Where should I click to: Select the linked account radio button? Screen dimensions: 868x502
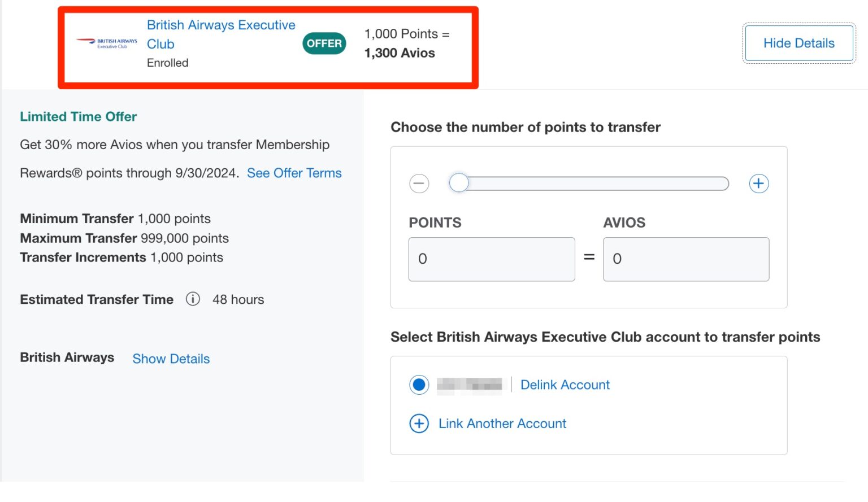pyautogui.click(x=418, y=385)
